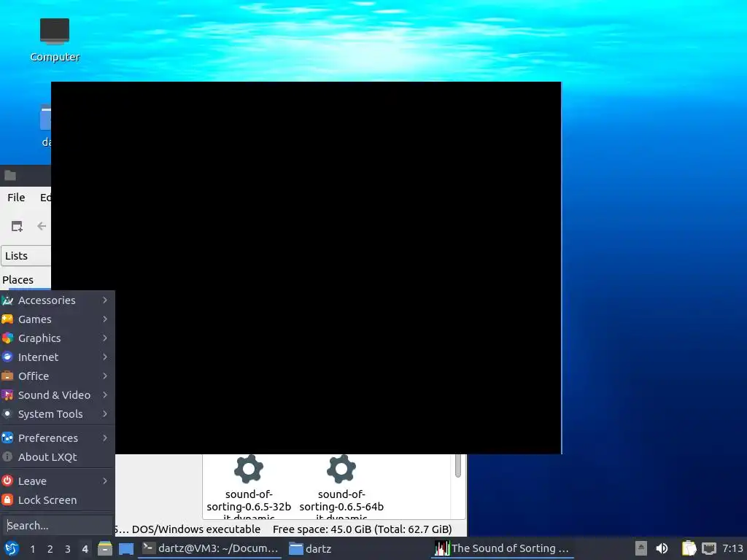Click the DOS/Windows executable status text

(196, 529)
